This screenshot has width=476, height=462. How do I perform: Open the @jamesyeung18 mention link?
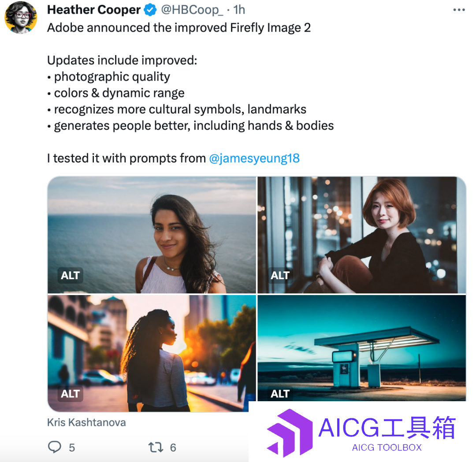pyautogui.click(x=254, y=159)
